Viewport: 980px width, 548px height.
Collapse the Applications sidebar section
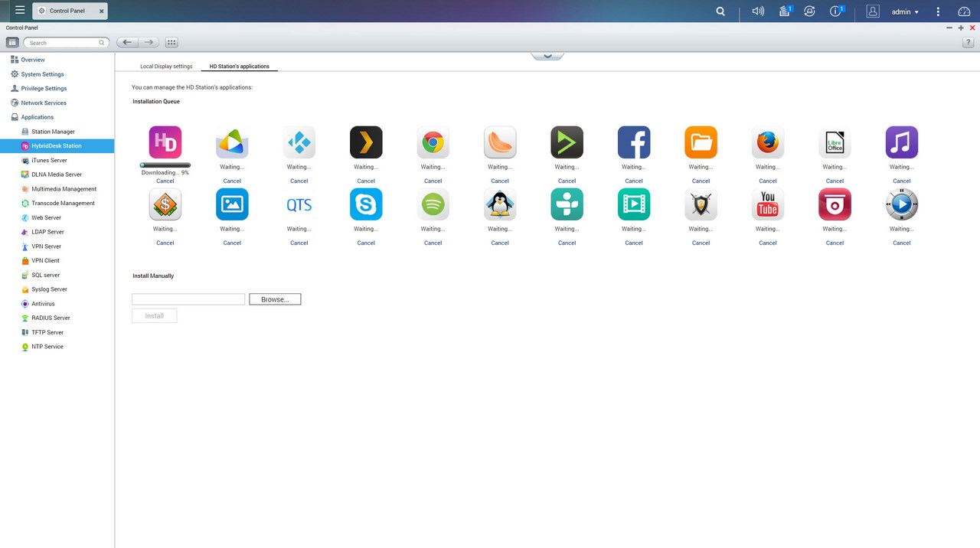(37, 117)
